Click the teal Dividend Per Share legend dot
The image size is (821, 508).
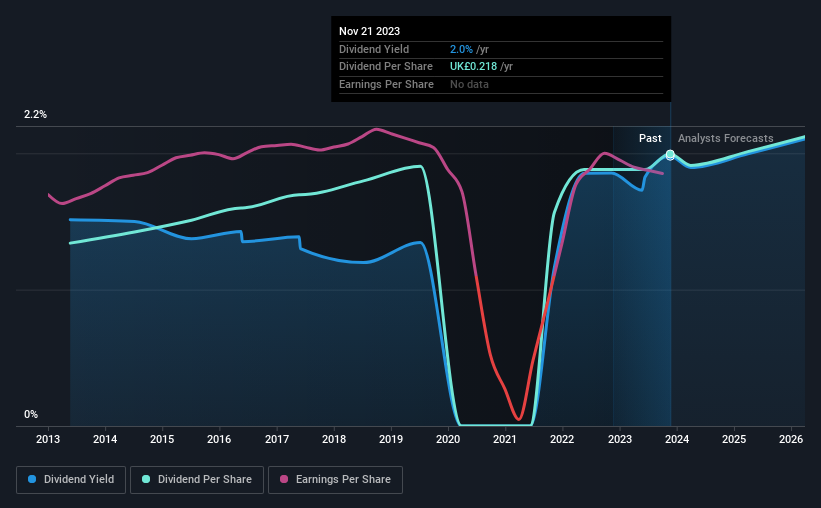pos(146,479)
